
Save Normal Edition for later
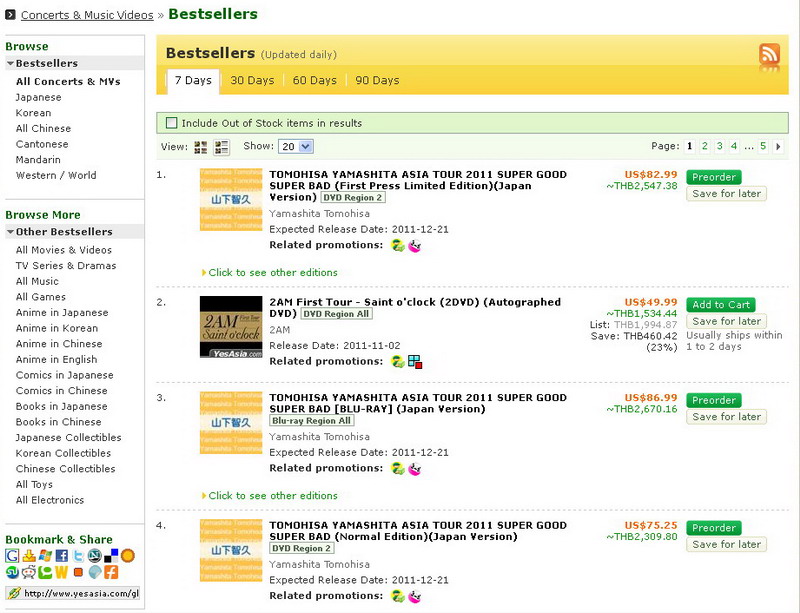(726, 545)
